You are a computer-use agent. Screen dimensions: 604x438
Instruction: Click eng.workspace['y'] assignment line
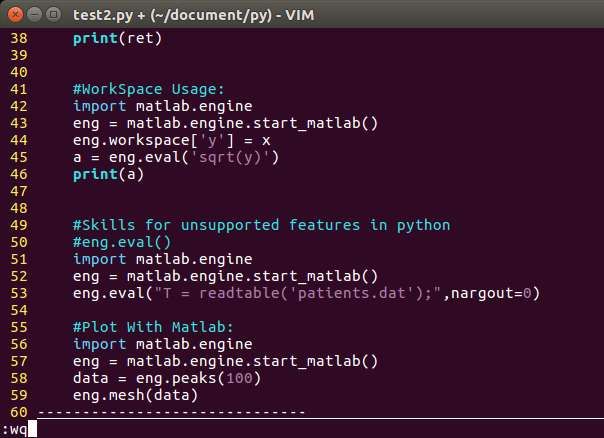[172, 140]
